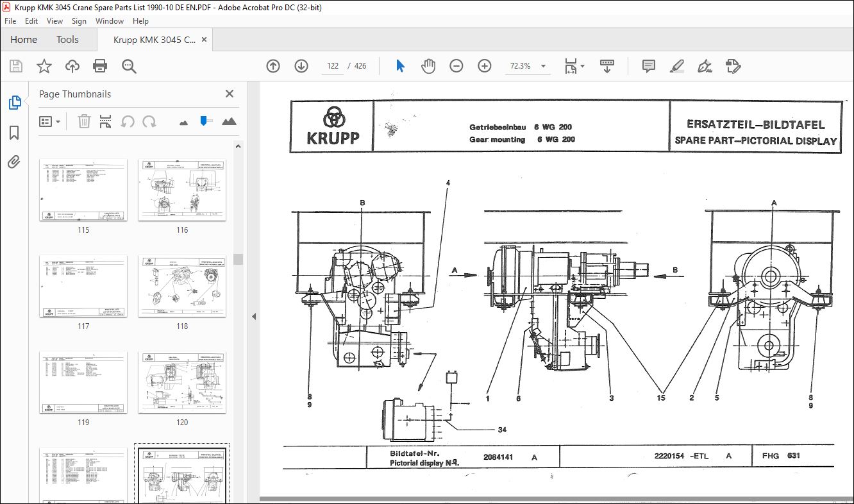Open the sign document pen icon
Viewport: 854px width, 504px height.
pos(705,66)
